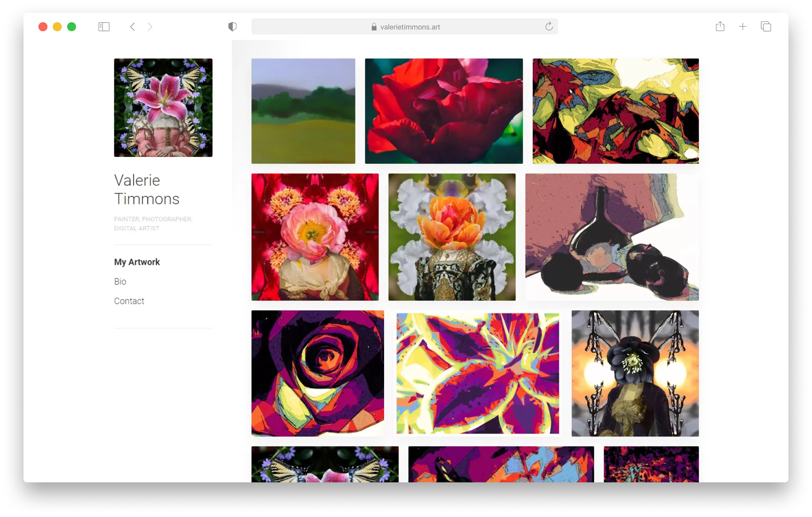
Task: Open the My Artwork page
Action: coord(137,262)
